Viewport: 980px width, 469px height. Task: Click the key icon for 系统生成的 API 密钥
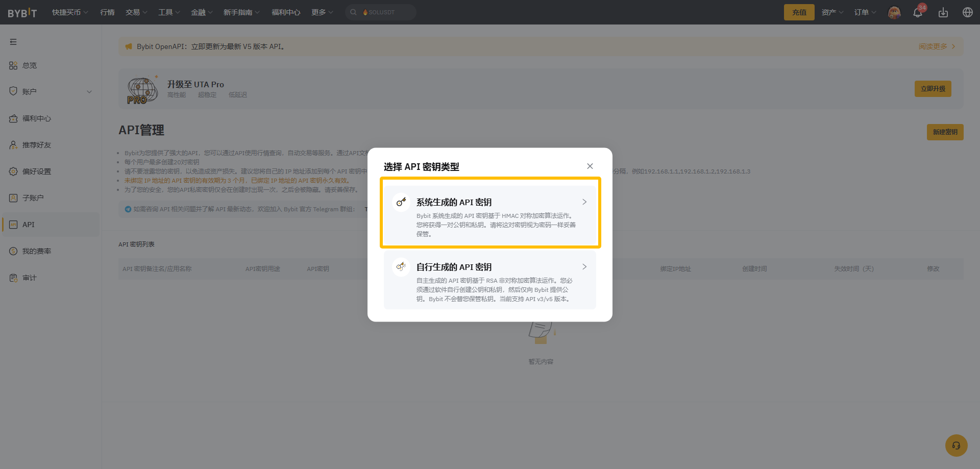point(401,202)
